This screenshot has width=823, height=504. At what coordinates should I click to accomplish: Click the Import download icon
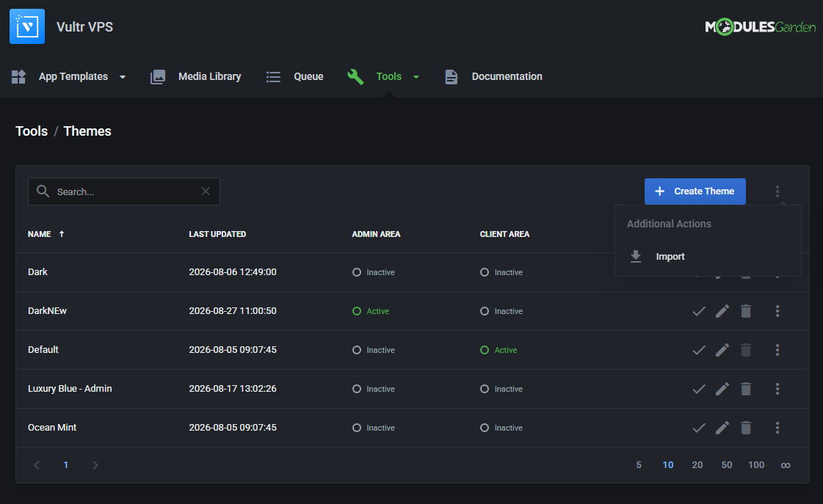[636, 257]
